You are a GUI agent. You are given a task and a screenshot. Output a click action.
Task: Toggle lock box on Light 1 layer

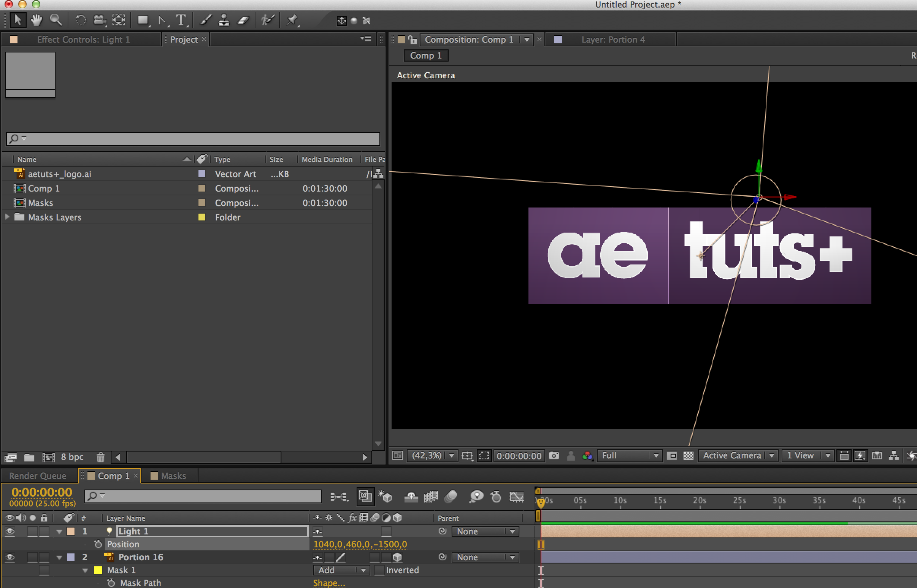[x=44, y=531]
